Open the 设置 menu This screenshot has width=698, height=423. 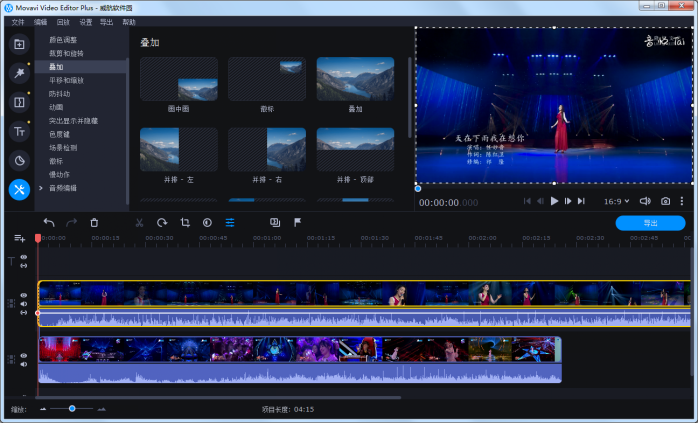coord(86,21)
